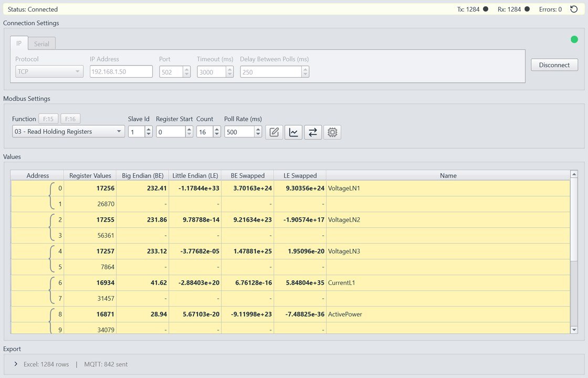
Task: Select the IP connection tab
Action: (x=19, y=43)
